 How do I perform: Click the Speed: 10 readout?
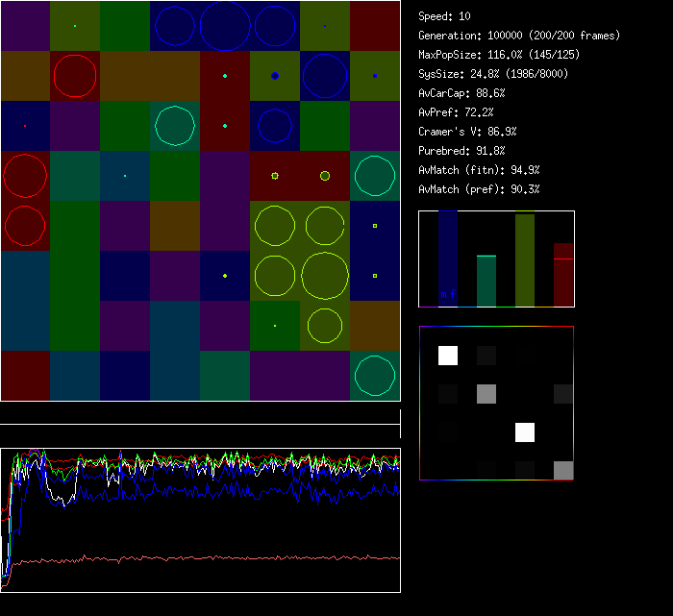coord(444,16)
